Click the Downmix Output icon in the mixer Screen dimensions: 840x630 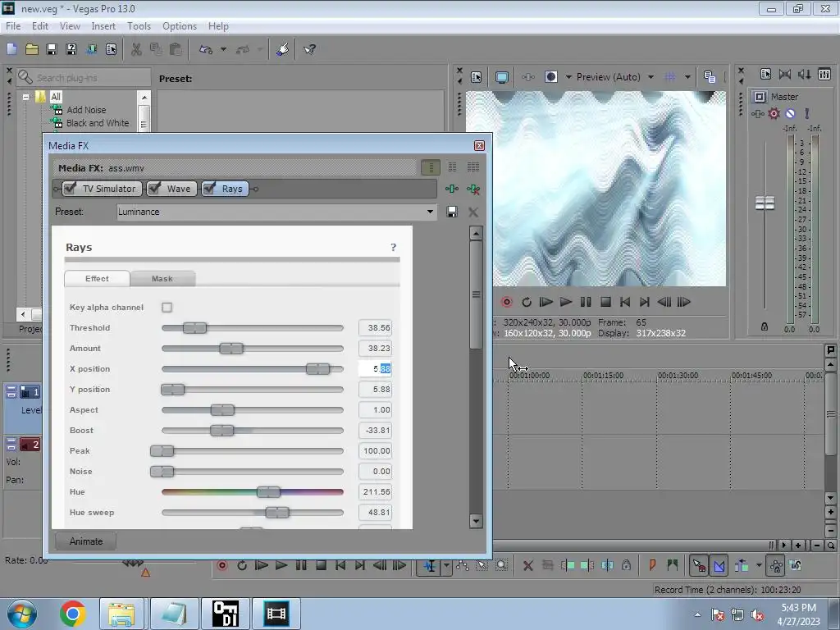pos(785,75)
